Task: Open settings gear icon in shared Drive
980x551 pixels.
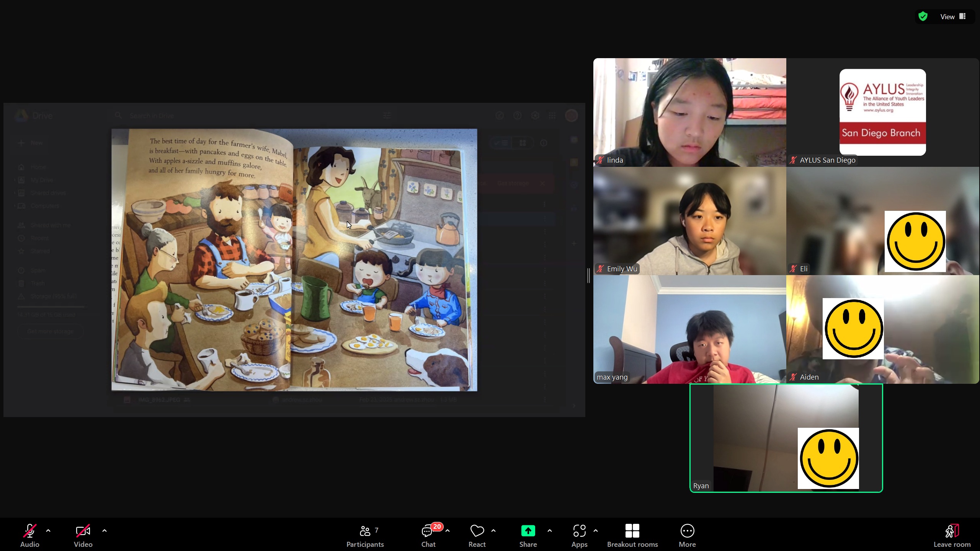Action: click(535, 116)
